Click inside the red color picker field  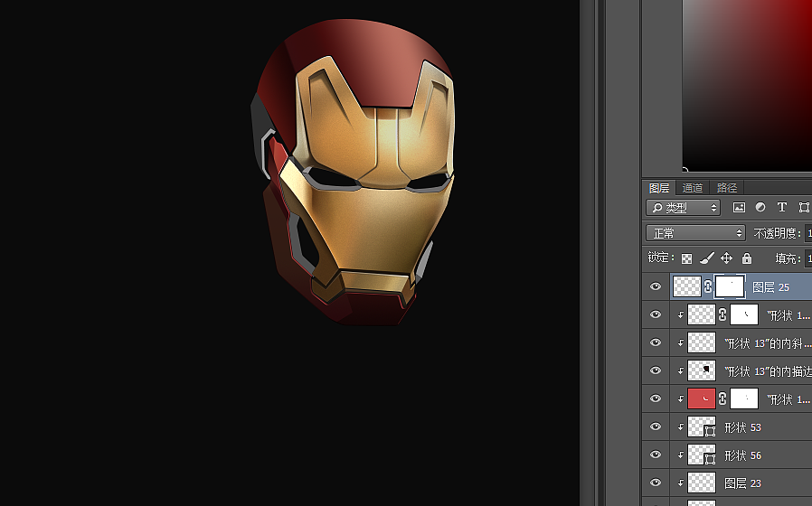pos(747,85)
